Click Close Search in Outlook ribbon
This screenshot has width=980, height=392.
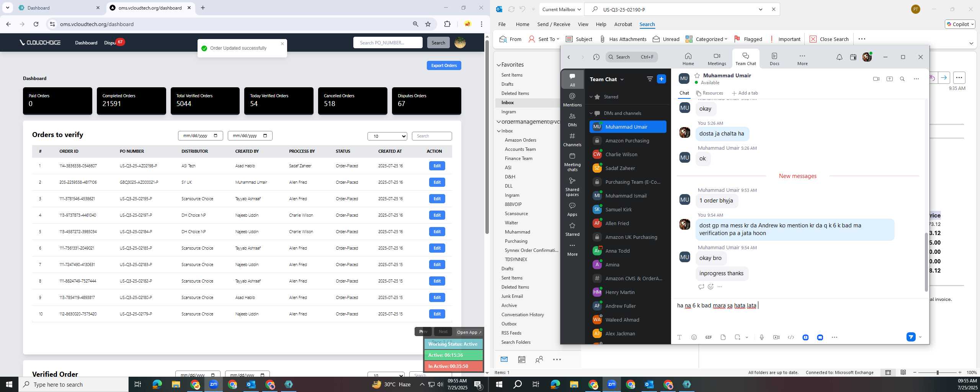829,39
